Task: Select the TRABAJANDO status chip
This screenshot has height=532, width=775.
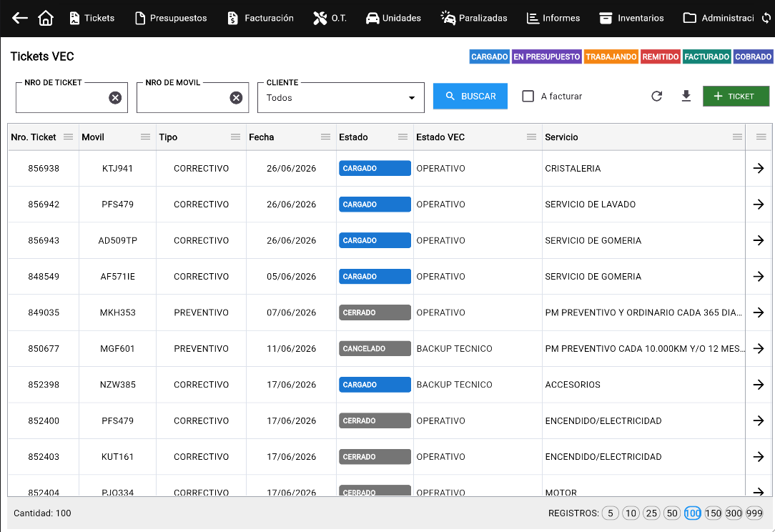Action: (x=611, y=56)
